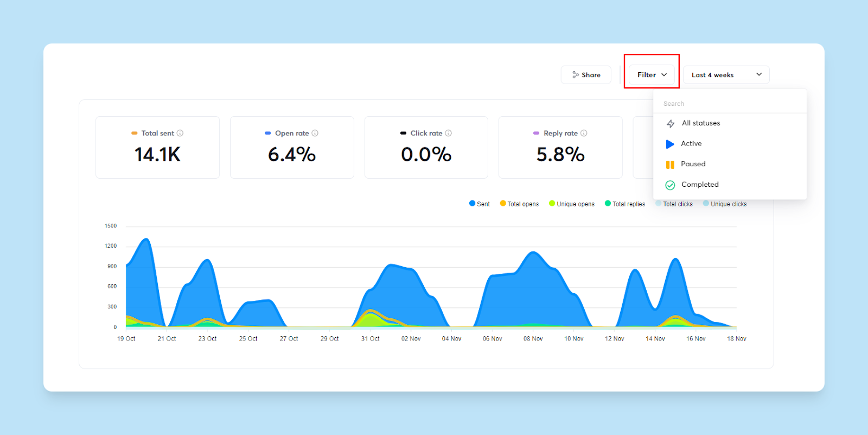
Task: Select Completed status filter option
Action: tap(730, 185)
